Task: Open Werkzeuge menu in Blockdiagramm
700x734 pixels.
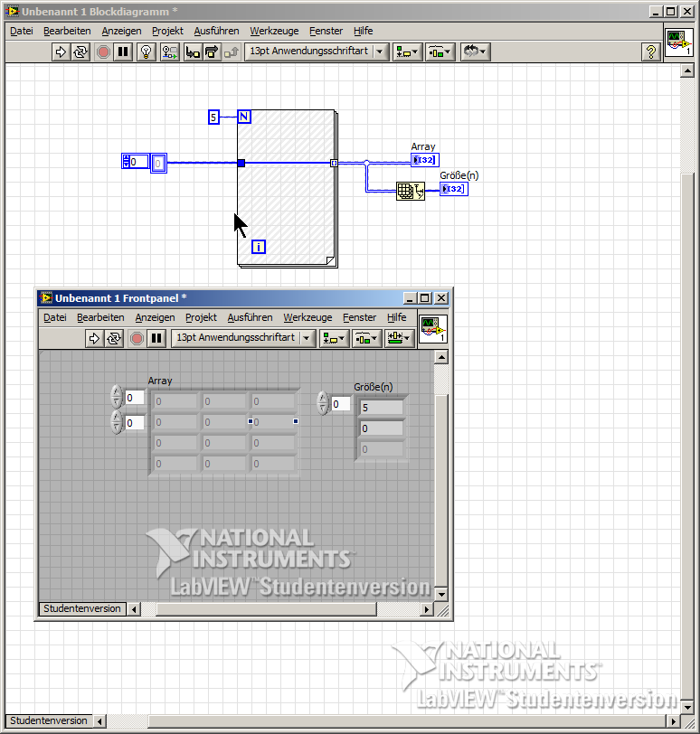Action: [274, 31]
